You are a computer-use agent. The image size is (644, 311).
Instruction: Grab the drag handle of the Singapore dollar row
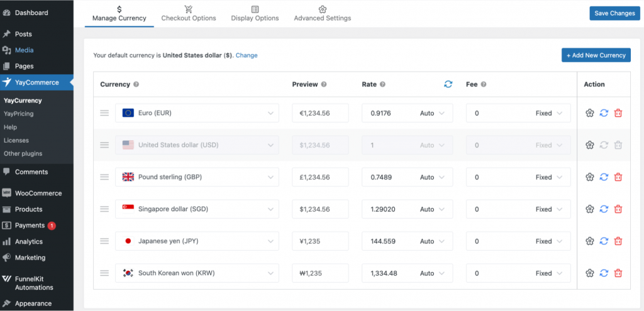105,209
